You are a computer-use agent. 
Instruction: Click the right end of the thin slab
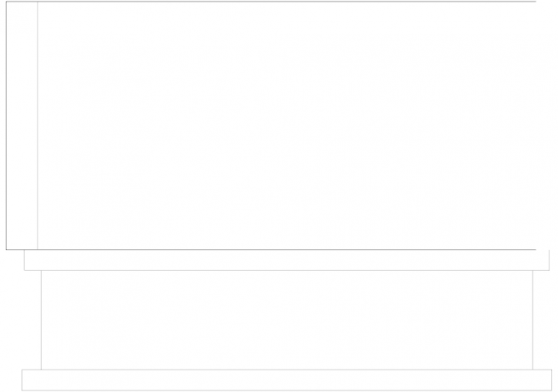click(541, 260)
